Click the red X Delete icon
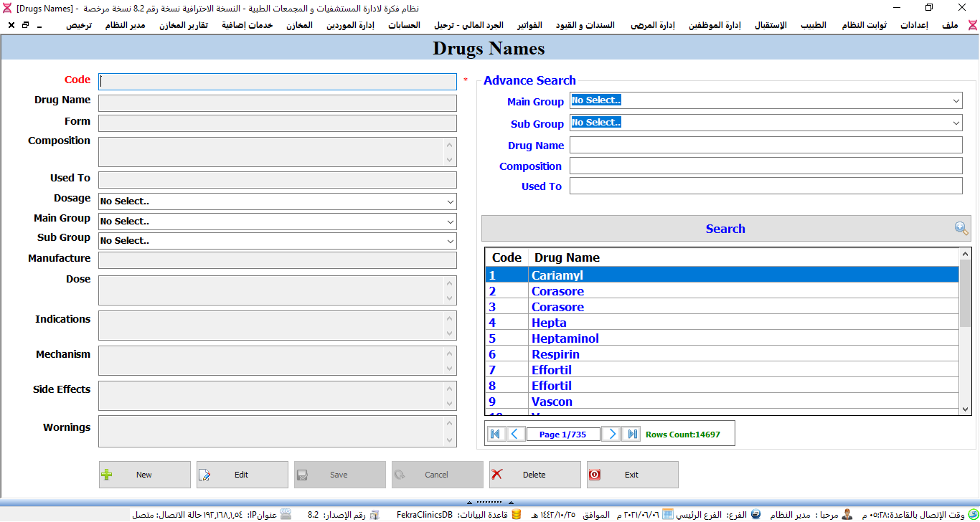 pyautogui.click(x=497, y=475)
